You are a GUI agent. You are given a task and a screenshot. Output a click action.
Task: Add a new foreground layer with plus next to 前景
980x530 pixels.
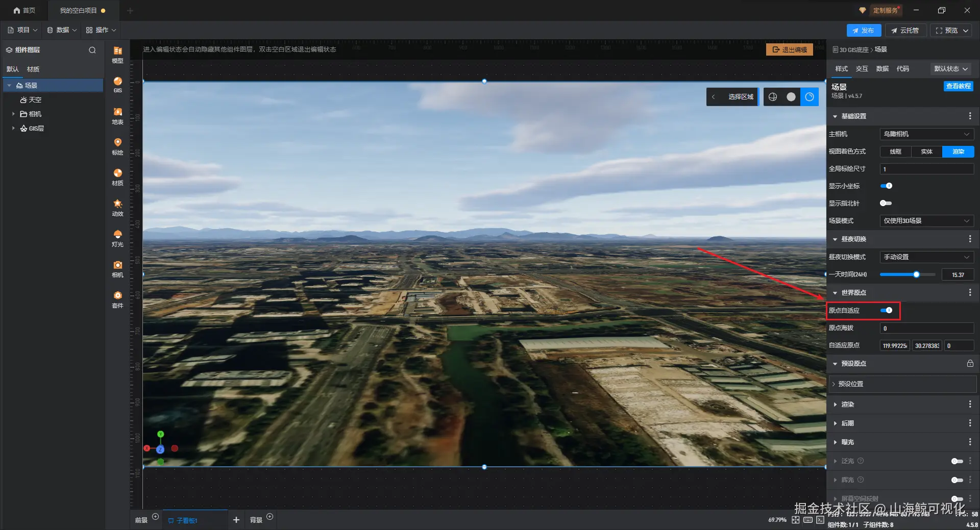156,517
